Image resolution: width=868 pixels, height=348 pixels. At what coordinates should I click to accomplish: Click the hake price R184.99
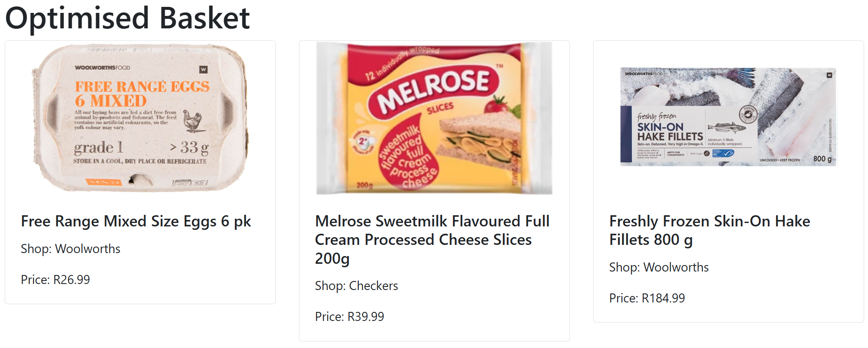647,298
